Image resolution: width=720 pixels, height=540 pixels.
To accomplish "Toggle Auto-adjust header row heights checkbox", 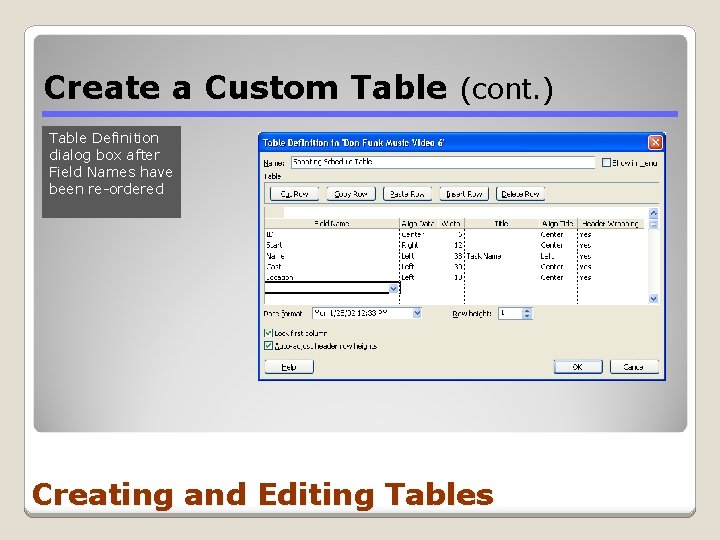I will (268, 346).
